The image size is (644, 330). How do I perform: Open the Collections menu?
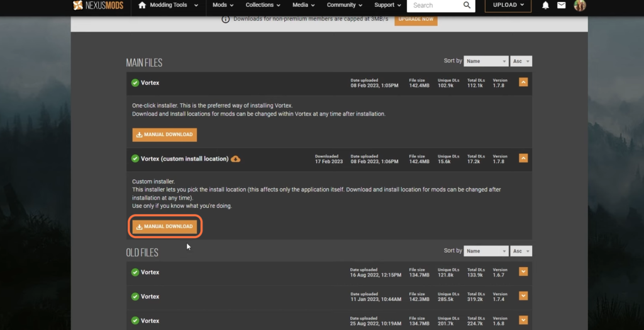coord(264,5)
